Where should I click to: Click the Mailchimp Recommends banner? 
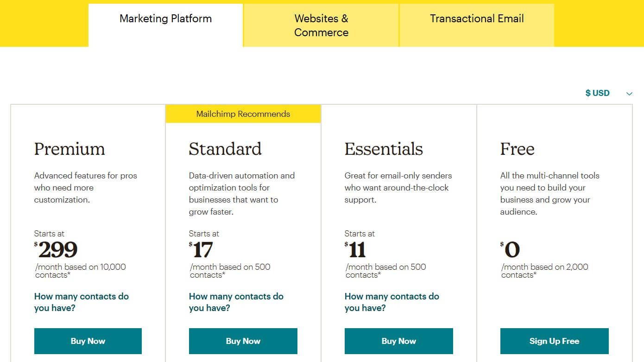[x=243, y=114]
